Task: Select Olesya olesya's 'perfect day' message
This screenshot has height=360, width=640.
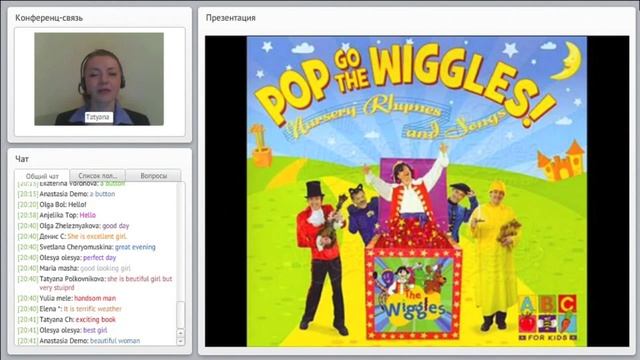Action: pos(67,258)
